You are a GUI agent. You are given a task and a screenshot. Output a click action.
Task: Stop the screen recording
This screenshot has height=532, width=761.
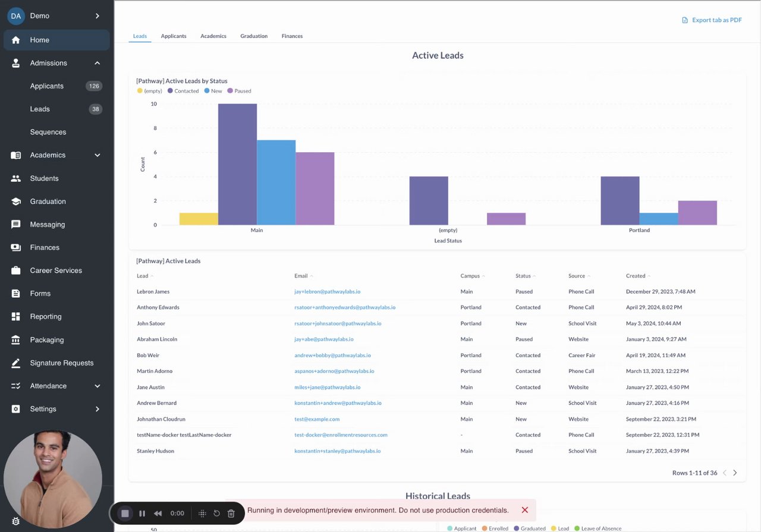(x=125, y=513)
